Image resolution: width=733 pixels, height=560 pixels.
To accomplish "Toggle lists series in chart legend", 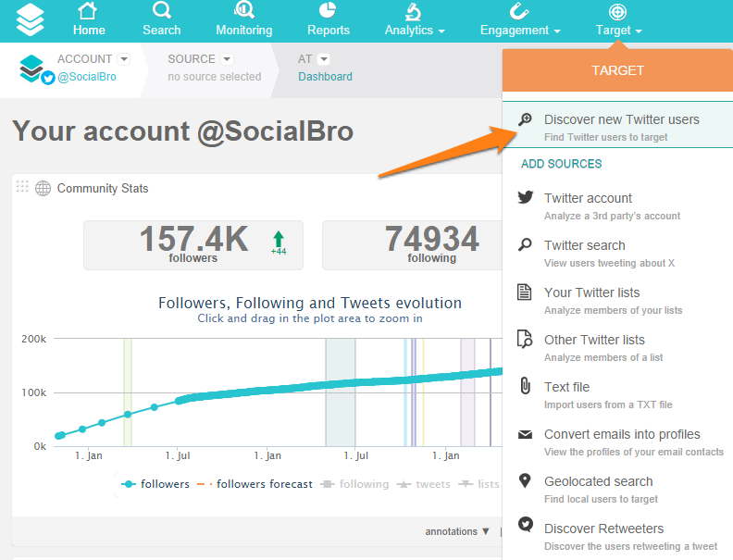I will click(x=478, y=484).
